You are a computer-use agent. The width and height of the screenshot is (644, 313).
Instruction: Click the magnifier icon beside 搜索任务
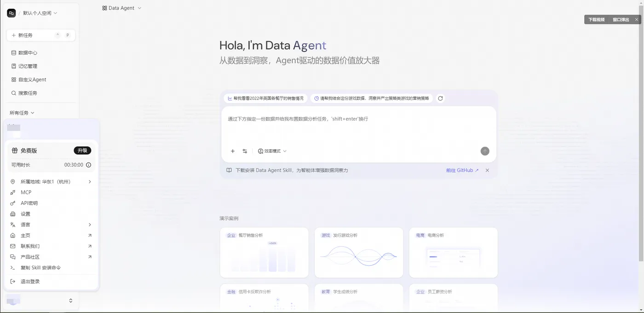(x=14, y=93)
